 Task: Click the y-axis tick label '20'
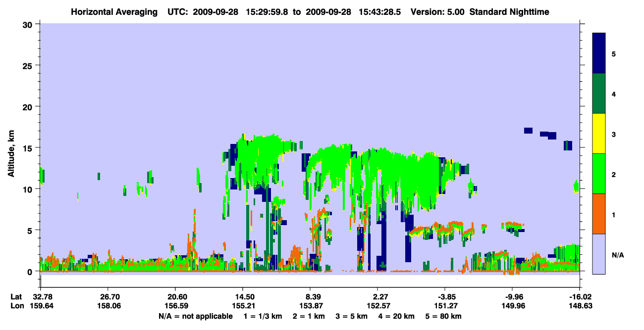(29, 106)
